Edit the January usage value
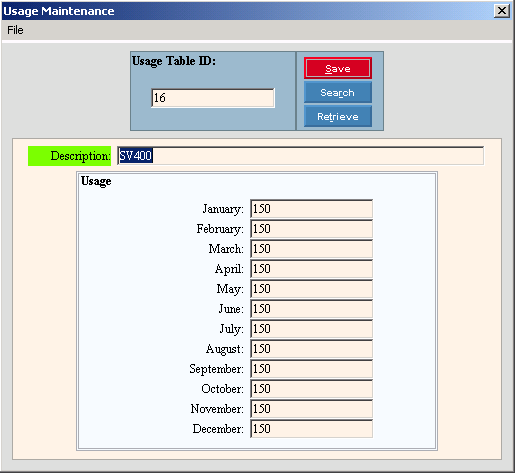Screen dimensions: 515x473 [x=311, y=209]
